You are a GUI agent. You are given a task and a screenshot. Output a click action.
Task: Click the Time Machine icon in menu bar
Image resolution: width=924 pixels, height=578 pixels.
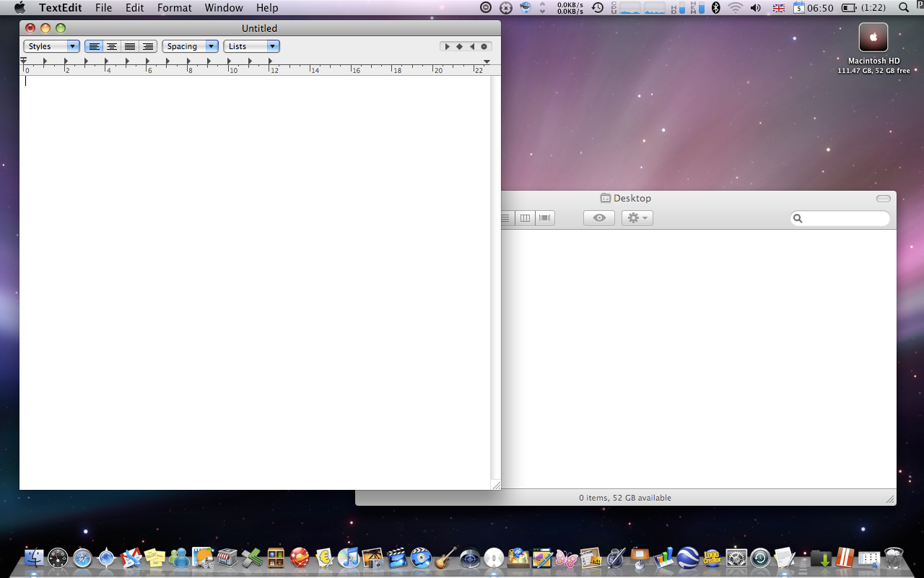[x=598, y=8]
